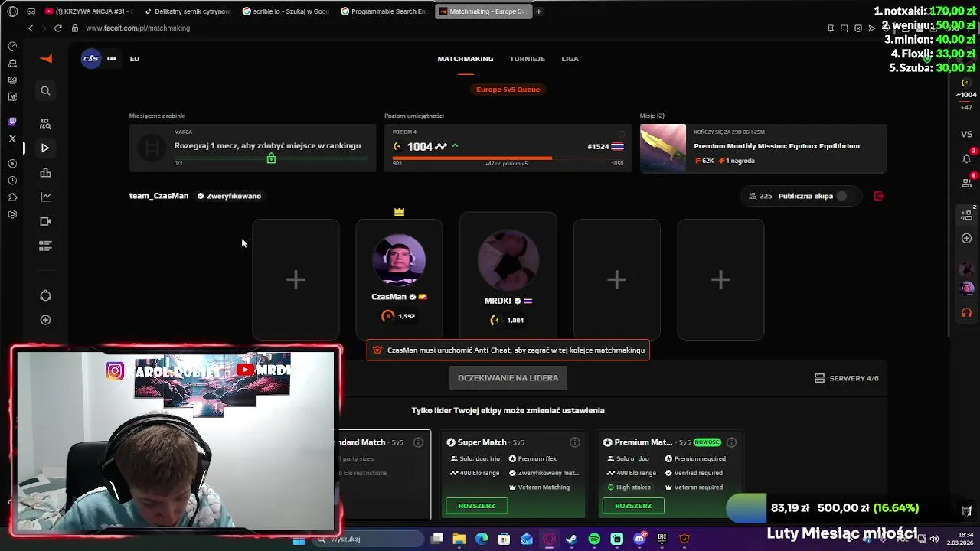Screen dimensions: 980x551
Task: Open Opera sidebar extensions cube icon
Action: pos(12,197)
